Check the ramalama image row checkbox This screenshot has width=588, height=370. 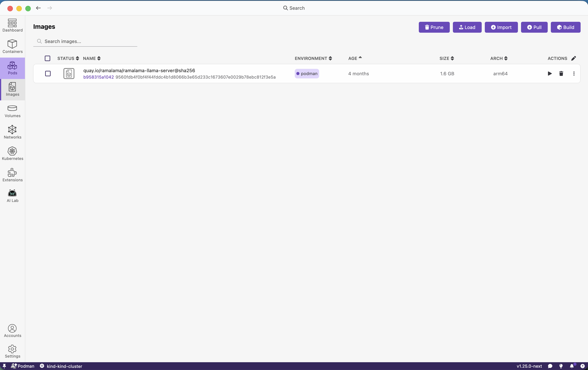coord(48,73)
